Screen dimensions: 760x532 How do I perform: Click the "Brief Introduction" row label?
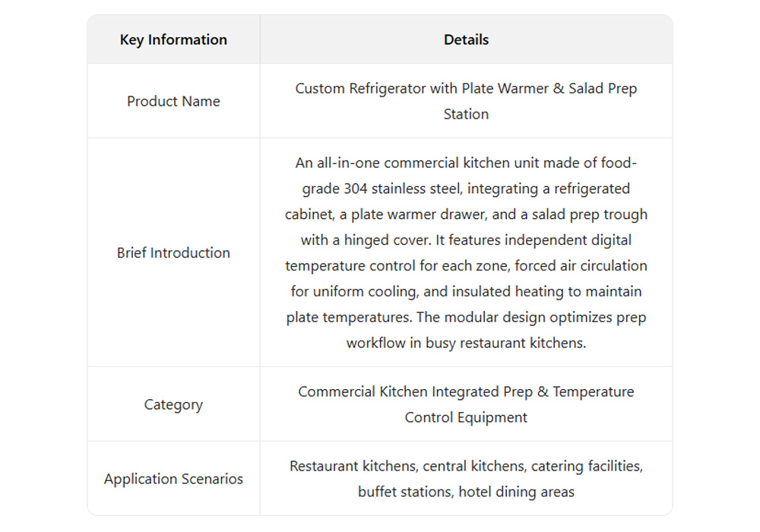tap(173, 252)
